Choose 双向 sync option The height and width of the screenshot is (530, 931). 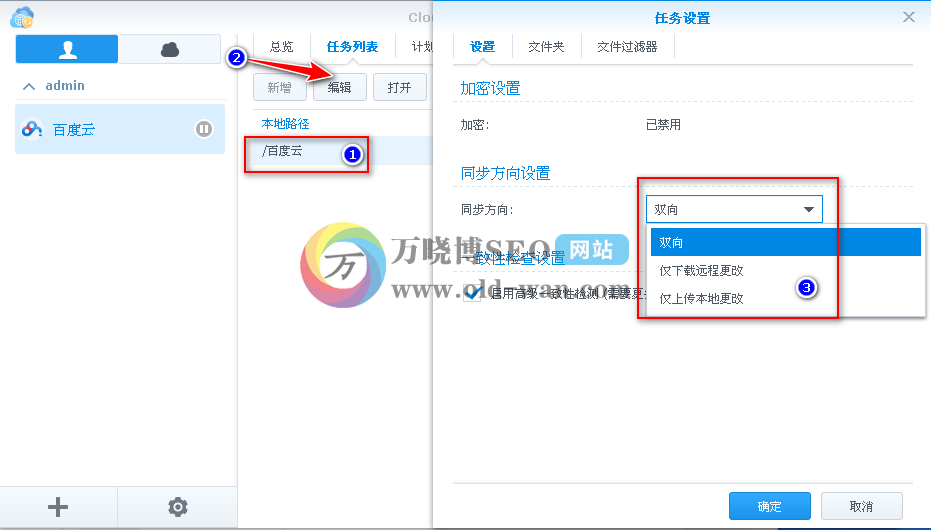click(x=786, y=242)
